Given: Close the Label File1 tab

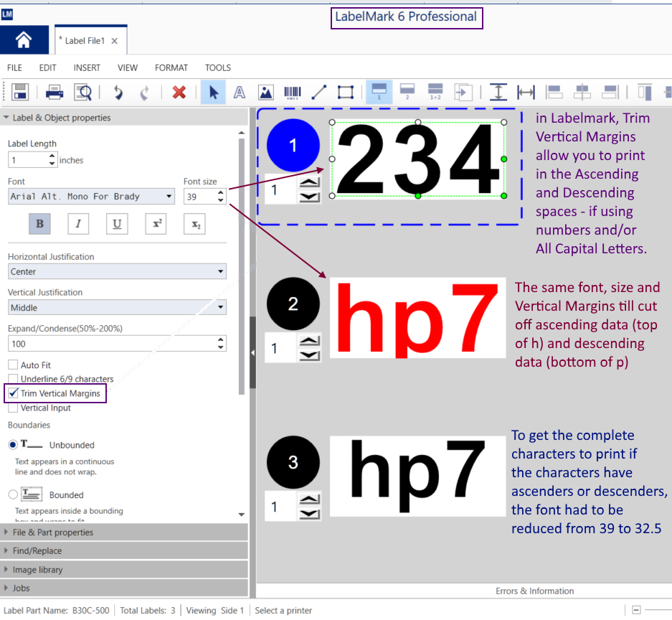Looking at the screenshot, I should (x=115, y=41).
